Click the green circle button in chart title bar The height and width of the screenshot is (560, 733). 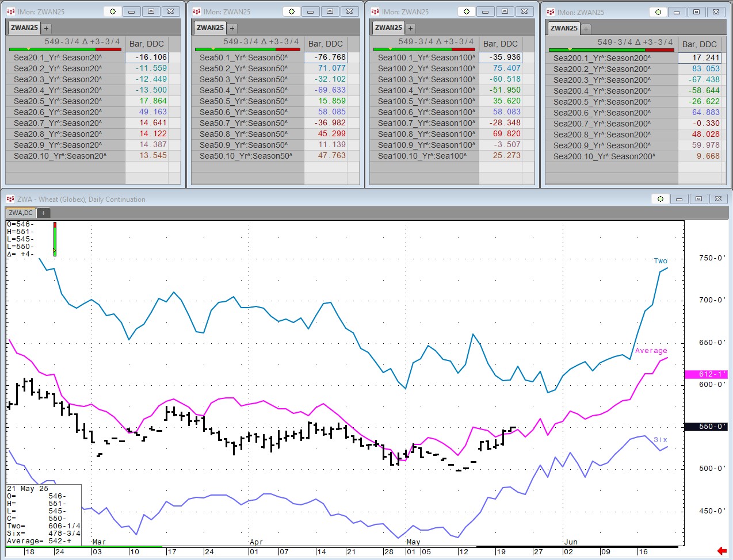[661, 199]
